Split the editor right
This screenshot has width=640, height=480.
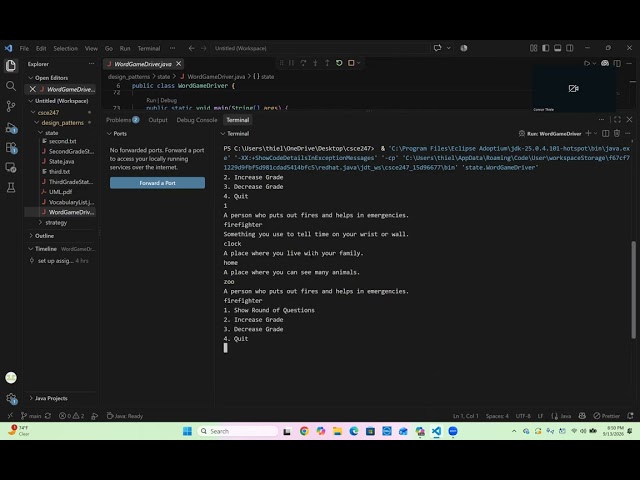tap(617, 63)
